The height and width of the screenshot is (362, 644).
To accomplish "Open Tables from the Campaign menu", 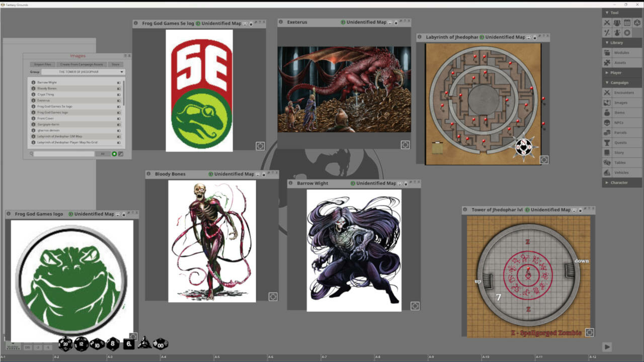I will 622,162.
